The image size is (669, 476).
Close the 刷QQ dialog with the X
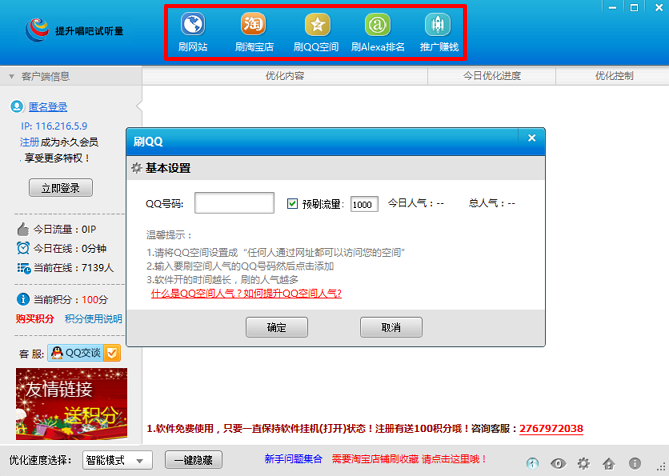532,138
